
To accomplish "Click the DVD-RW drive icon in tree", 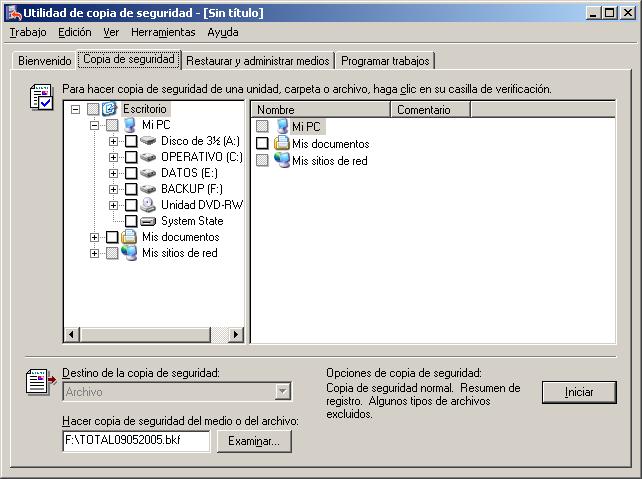I will (148, 205).
